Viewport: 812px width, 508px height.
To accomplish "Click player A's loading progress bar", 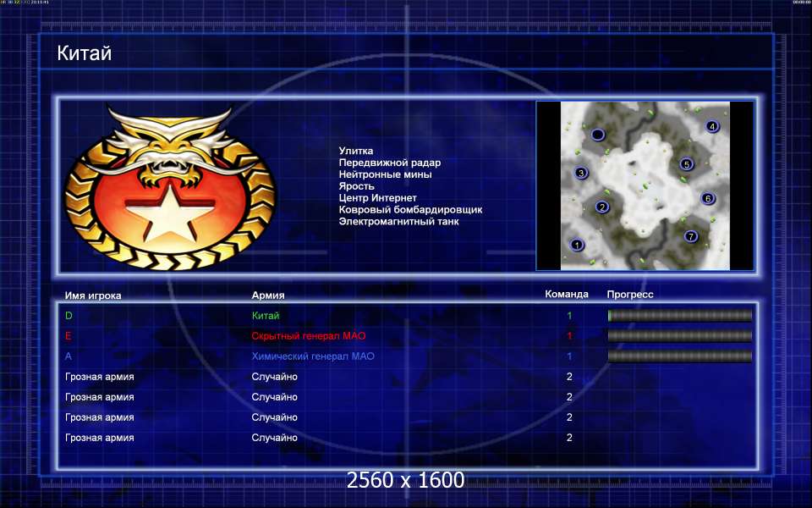I will tap(679, 356).
